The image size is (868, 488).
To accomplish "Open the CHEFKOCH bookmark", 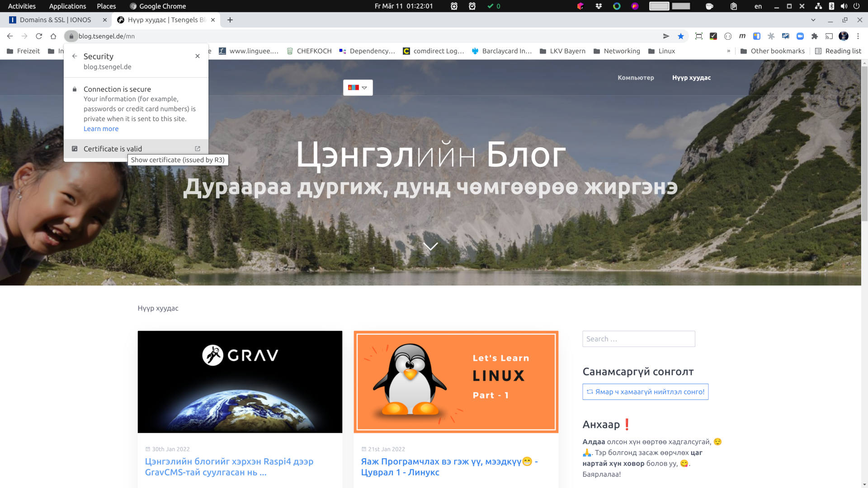I will pos(309,51).
